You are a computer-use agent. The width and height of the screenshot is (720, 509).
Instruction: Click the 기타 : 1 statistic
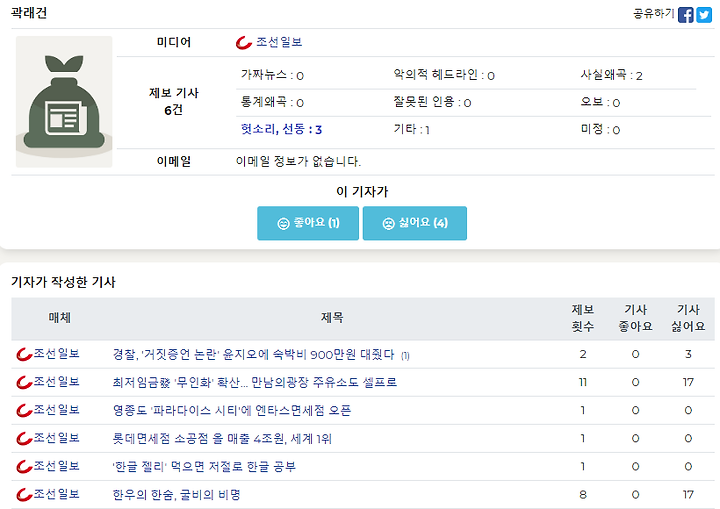pos(411,130)
